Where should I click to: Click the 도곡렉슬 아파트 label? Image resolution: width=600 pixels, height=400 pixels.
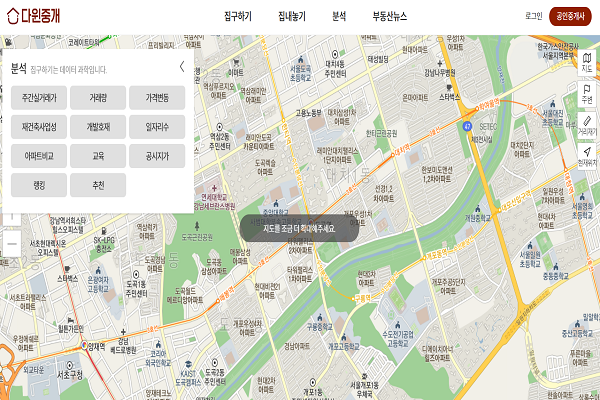pos(265,168)
